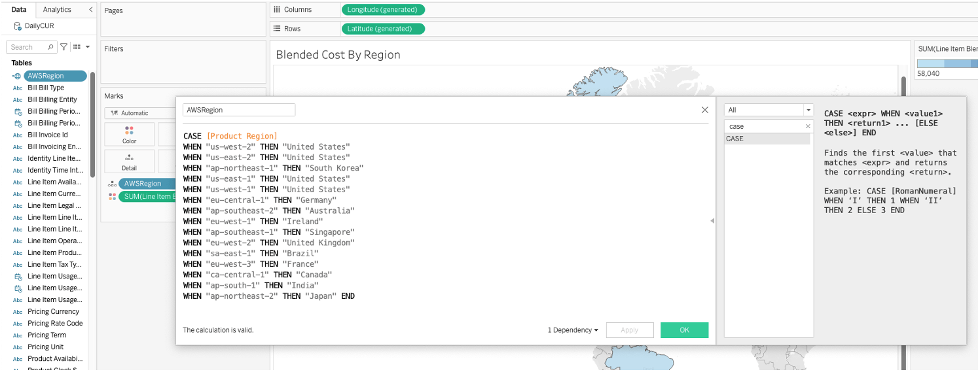Open the view options dropdown in Data pane
Viewport: 980px width, 372px height.
(x=82, y=47)
